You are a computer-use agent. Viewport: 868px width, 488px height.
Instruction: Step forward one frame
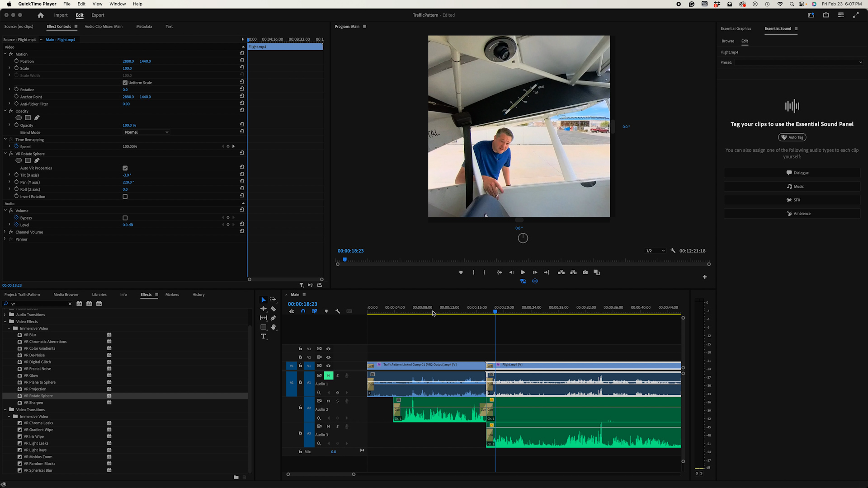(535, 272)
